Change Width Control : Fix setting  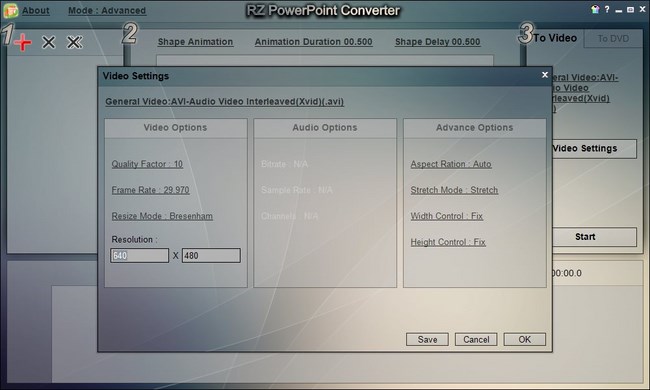(x=447, y=216)
